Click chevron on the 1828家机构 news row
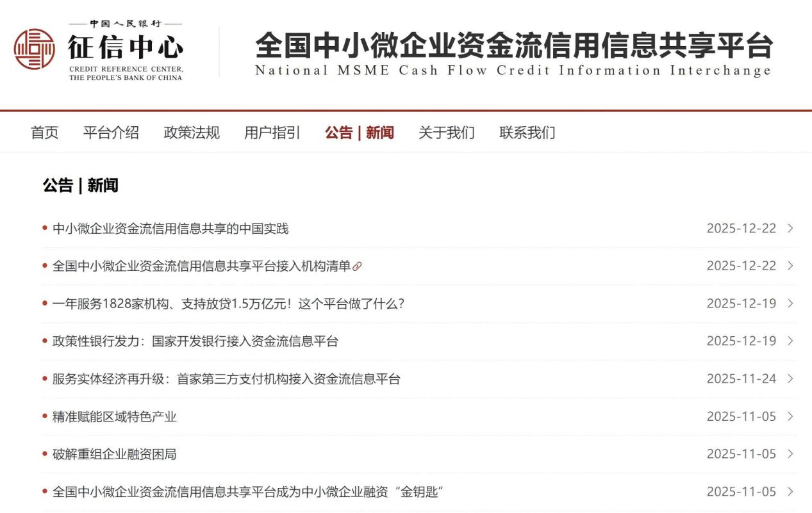Image resolution: width=812 pixels, height=513 pixels. tap(790, 304)
